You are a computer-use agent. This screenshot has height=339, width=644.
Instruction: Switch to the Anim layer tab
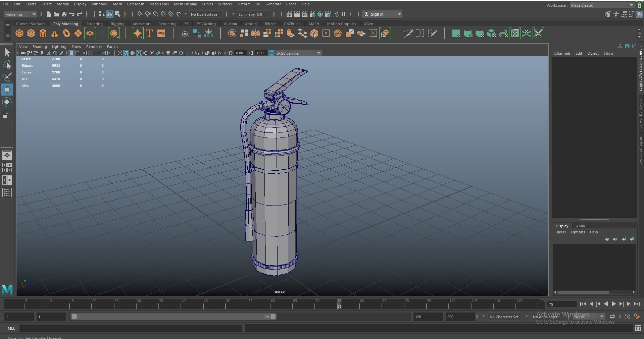pyautogui.click(x=580, y=226)
